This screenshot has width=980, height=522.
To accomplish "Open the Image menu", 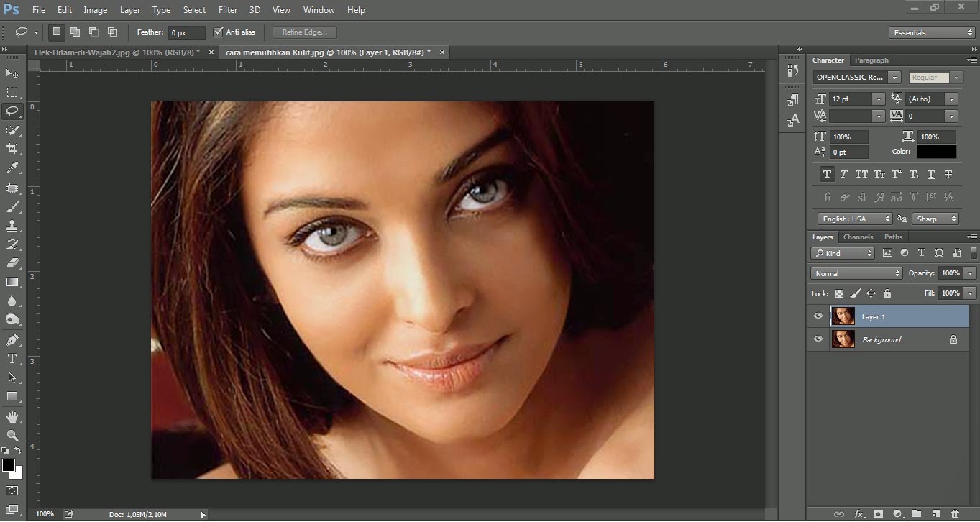I will [96, 10].
